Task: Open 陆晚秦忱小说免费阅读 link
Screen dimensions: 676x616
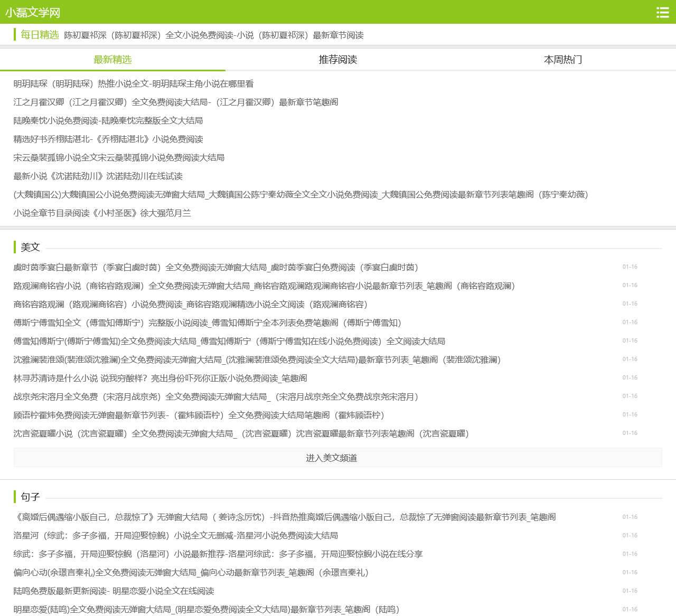Action: [108, 121]
